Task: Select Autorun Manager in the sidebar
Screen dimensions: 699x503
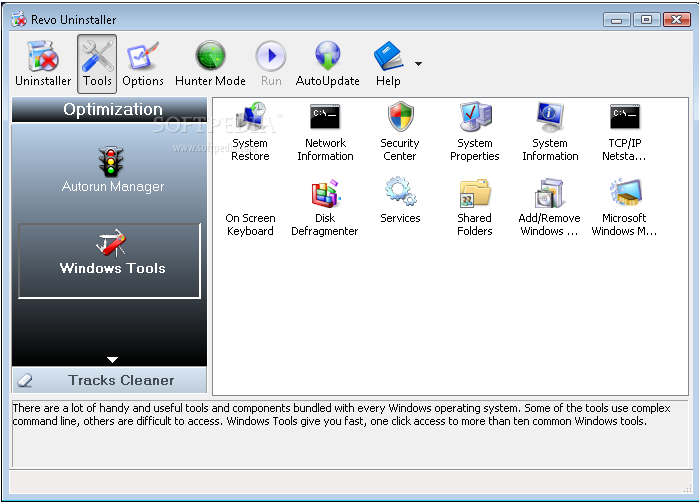Action: 112,169
